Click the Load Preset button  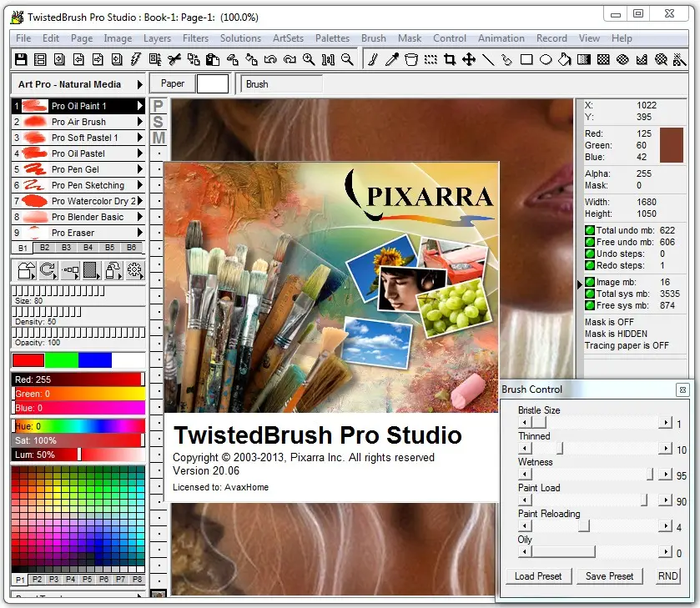(x=538, y=576)
